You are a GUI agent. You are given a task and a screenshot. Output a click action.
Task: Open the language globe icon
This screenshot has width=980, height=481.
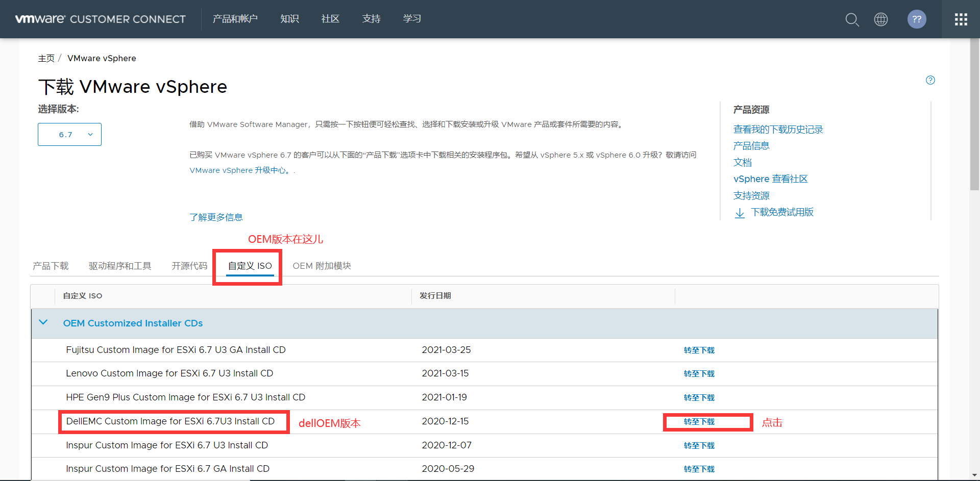881,19
